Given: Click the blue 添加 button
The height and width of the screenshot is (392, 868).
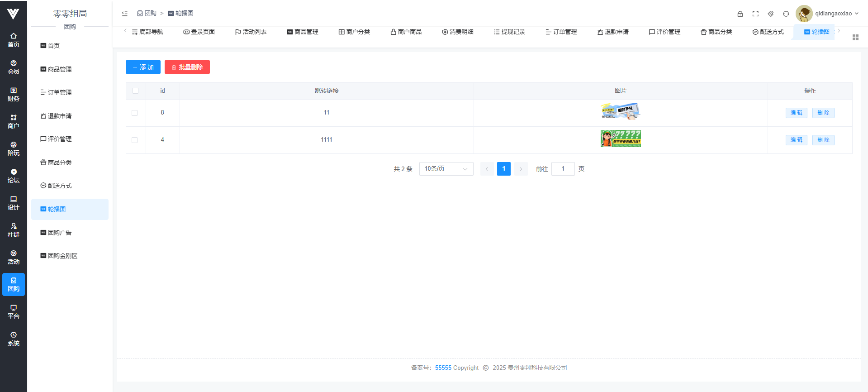Looking at the screenshot, I should (143, 67).
